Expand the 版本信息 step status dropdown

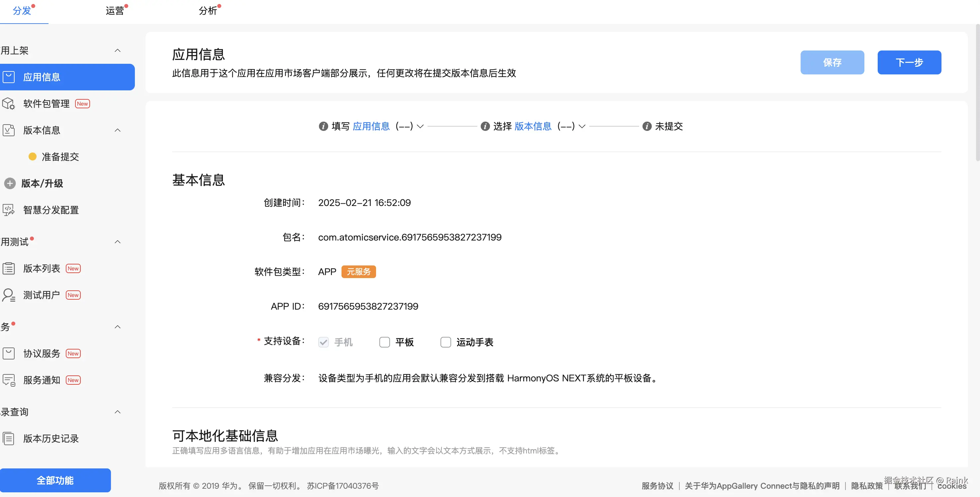coord(582,126)
